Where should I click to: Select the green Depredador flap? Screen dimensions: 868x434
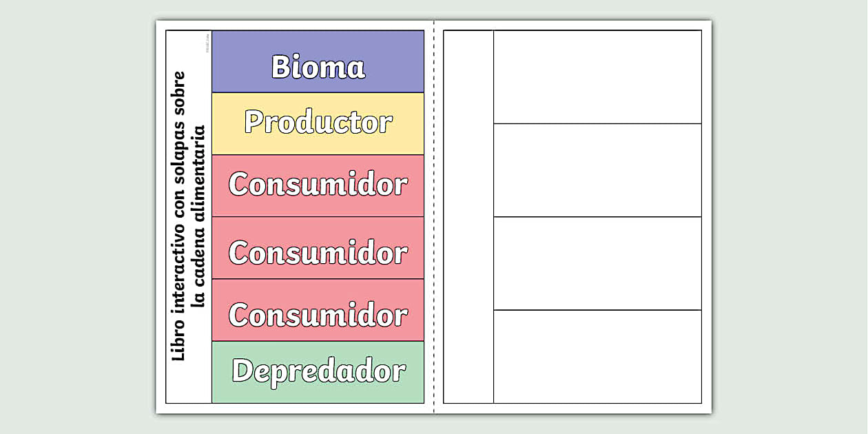(318, 372)
